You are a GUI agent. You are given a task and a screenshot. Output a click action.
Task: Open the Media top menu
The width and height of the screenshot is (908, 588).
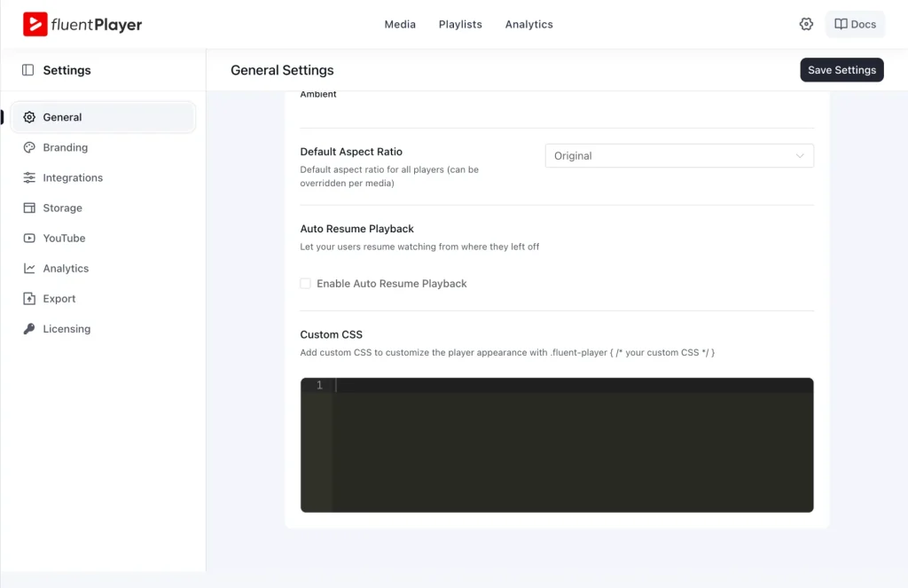(x=400, y=24)
